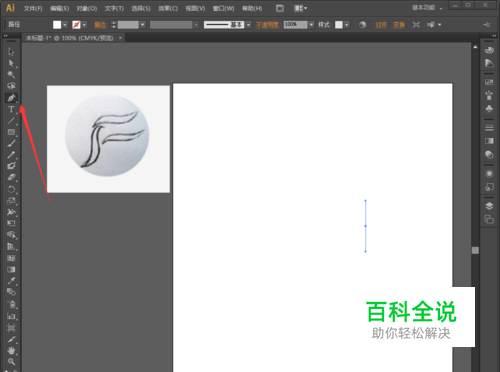Select the Hand tool

pyautogui.click(x=11, y=350)
